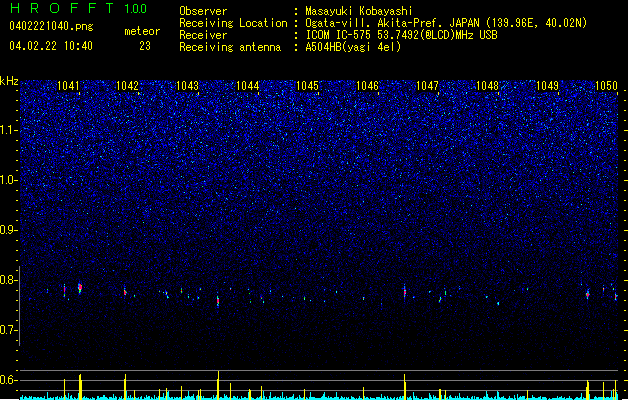Click the 1046 time marker

(367, 86)
